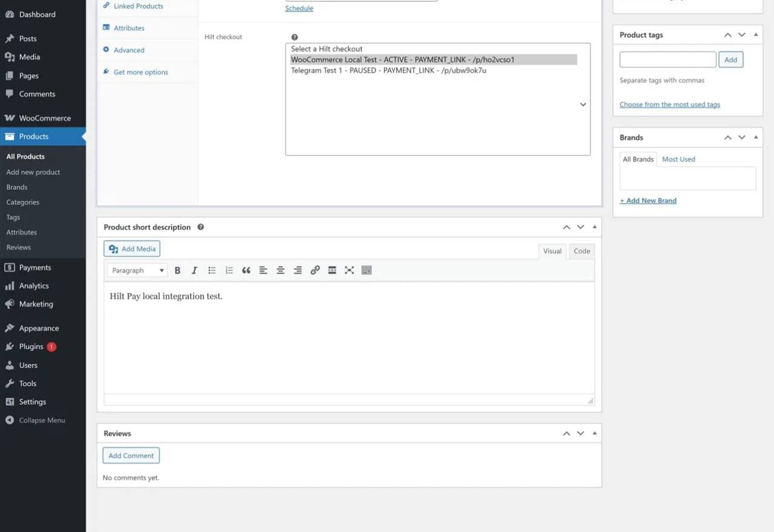Insert a numbered list

[229, 270]
